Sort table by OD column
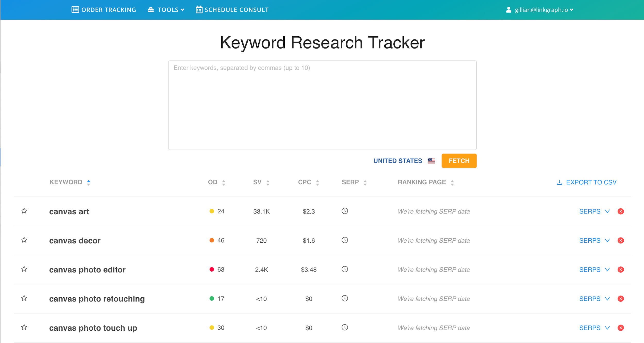The height and width of the screenshot is (343, 644). click(217, 182)
